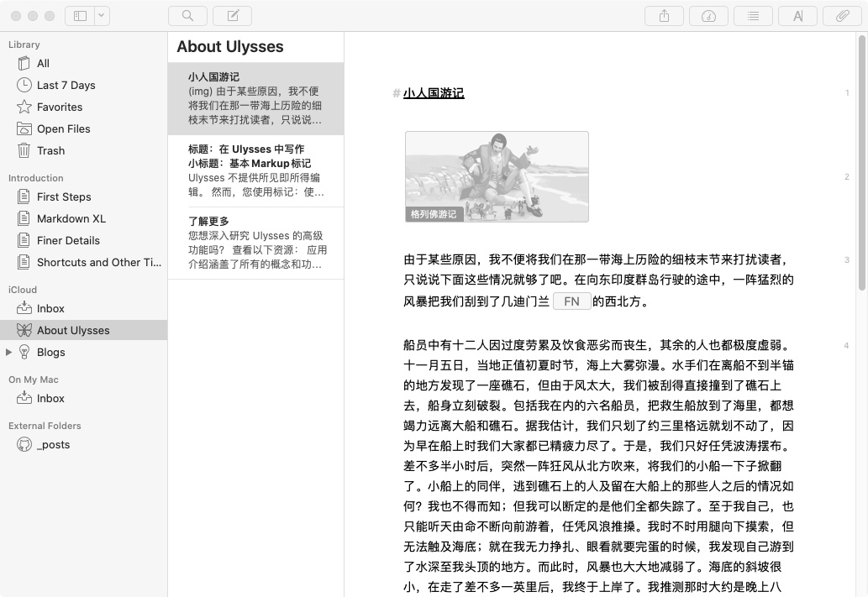The height and width of the screenshot is (597, 868).
Task: Click the On My Mac Inbox icon
Action: point(24,398)
